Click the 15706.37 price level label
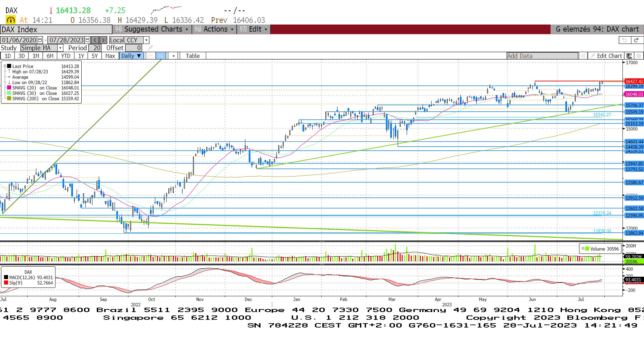Viewport: 644px width, 344px height. point(634,105)
